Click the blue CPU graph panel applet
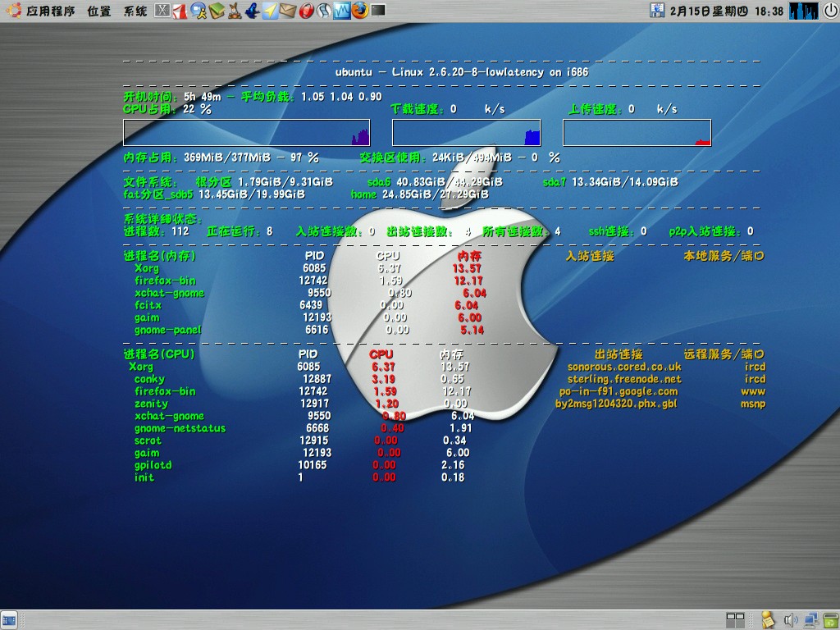Image resolution: width=840 pixels, height=630 pixels. [x=804, y=11]
